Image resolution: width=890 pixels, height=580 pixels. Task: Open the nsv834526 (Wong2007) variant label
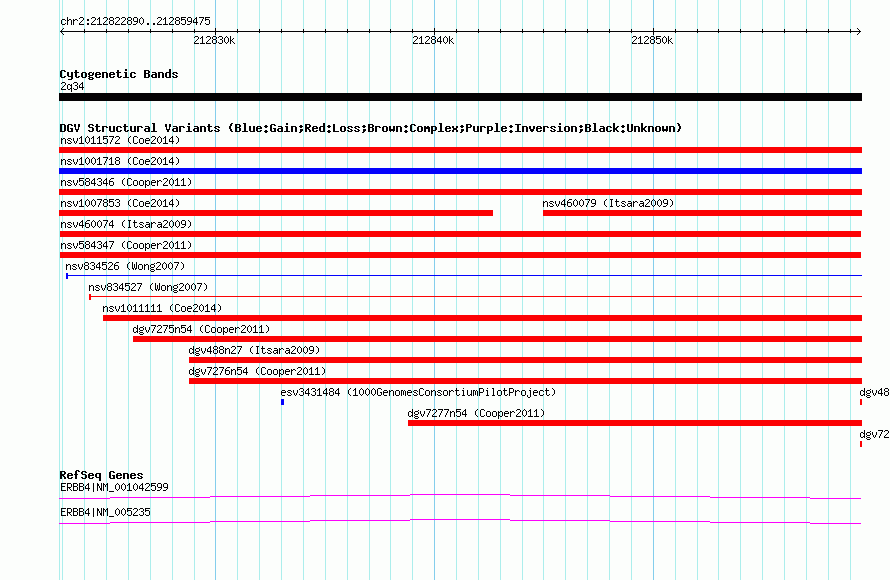coord(125,266)
